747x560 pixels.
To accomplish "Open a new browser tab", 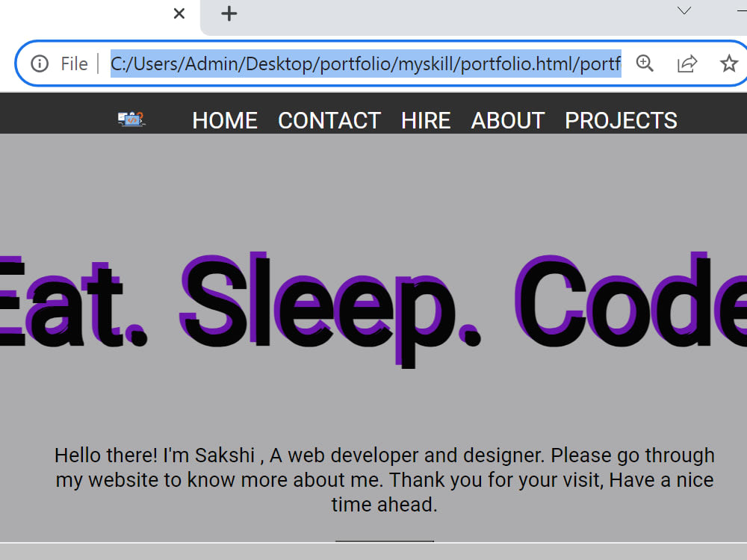I will pos(229,13).
